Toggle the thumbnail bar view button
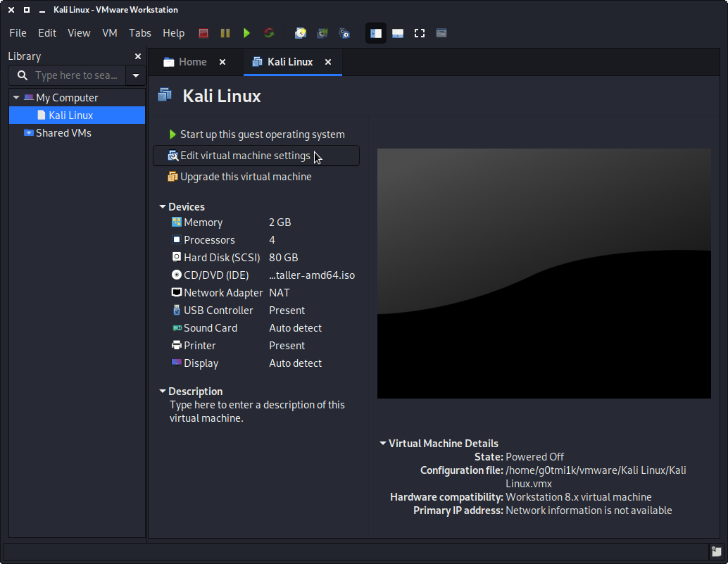This screenshot has width=728, height=564. (x=398, y=33)
